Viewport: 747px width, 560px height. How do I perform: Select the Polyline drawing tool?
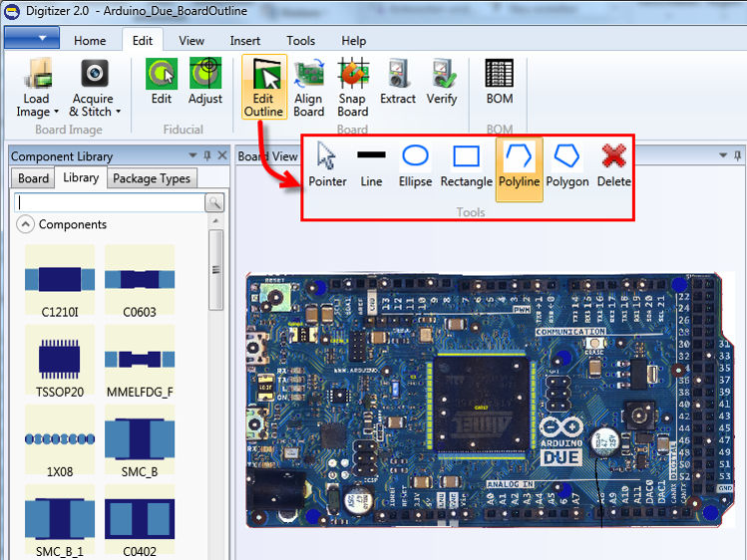click(x=519, y=169)
